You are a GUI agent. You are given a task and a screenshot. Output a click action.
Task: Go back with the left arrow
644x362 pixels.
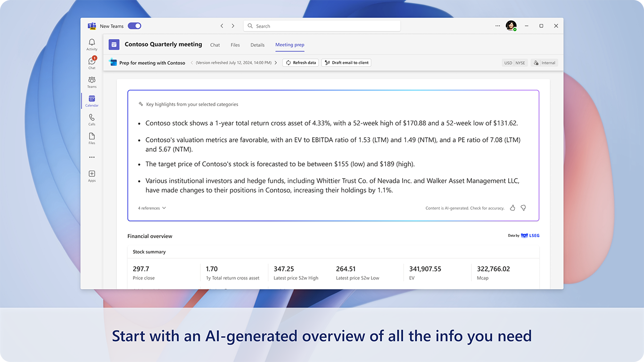point(222,26)
